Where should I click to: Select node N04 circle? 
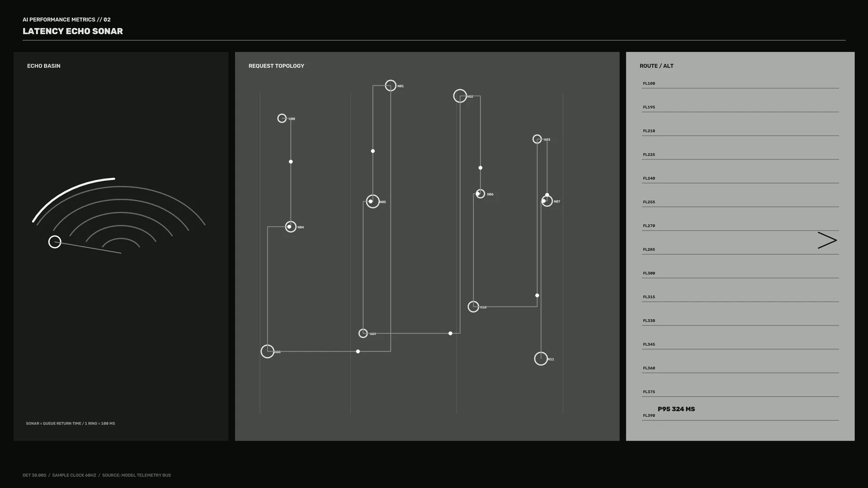click(291, 227)
